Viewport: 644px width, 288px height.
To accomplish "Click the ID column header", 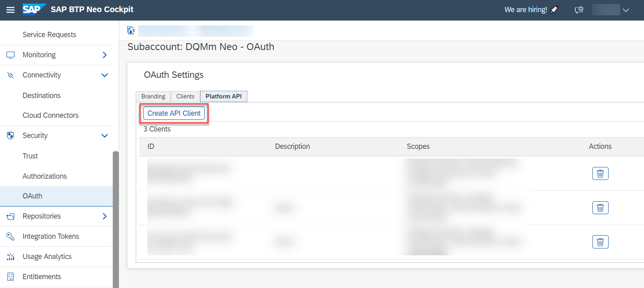I will [x=151, y=146].
